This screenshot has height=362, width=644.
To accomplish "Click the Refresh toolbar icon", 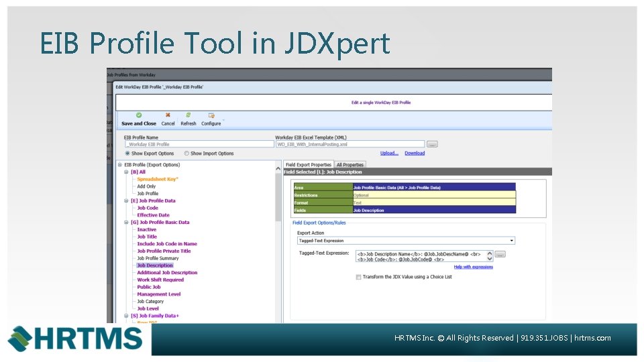I will click(x=188, y=115).
